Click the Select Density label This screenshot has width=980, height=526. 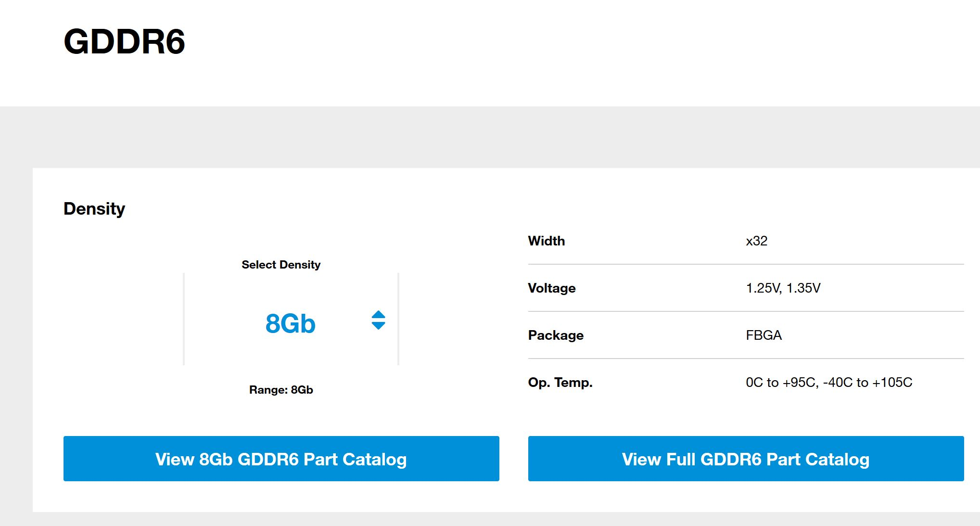point(281,265)
